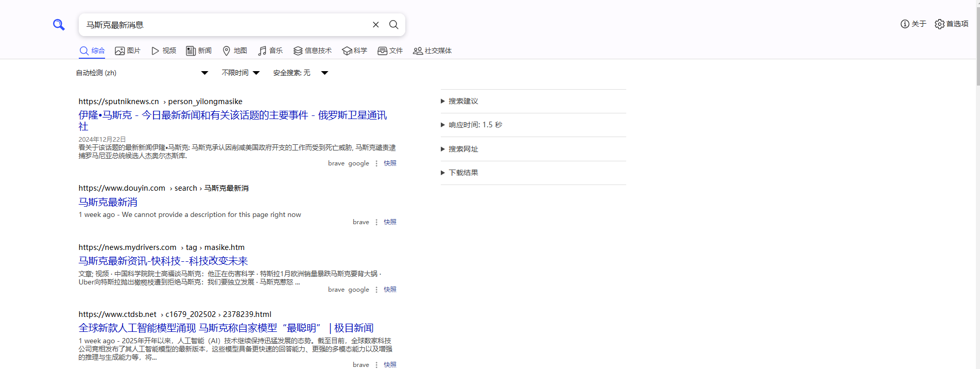Open 快照 cache link for sputniknews result
The image size is (980, 369).
pyautogui.click(x=390, y=163)
